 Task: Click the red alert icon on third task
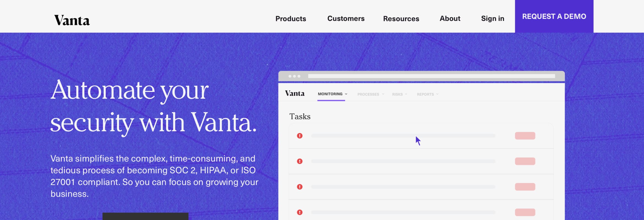(300, 187)
